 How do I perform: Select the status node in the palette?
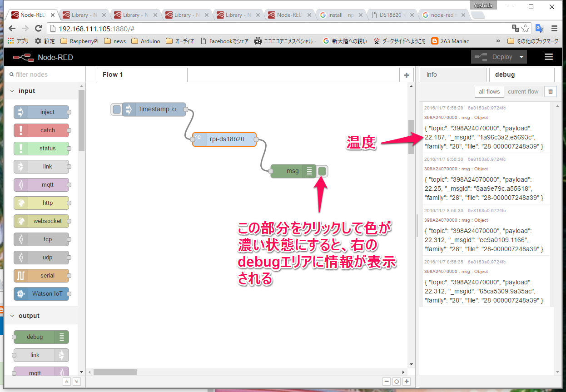coord(41,149)
